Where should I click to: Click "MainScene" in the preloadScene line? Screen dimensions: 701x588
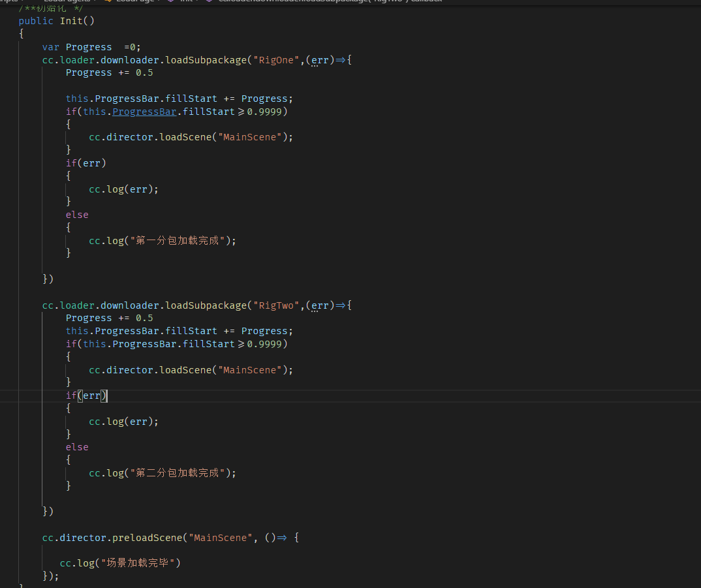[221, 538]
